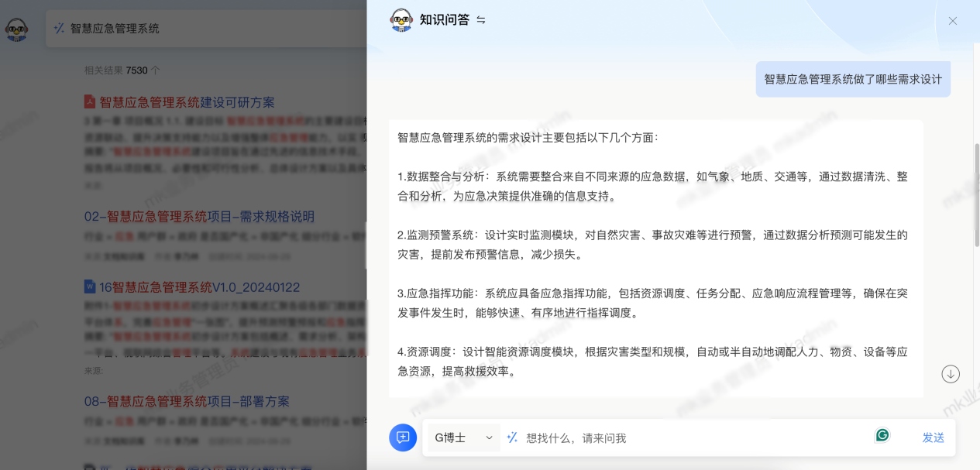Close the 知识问答 chat panel
This screenshot has width=980, height=470.
tap(952, 21)
